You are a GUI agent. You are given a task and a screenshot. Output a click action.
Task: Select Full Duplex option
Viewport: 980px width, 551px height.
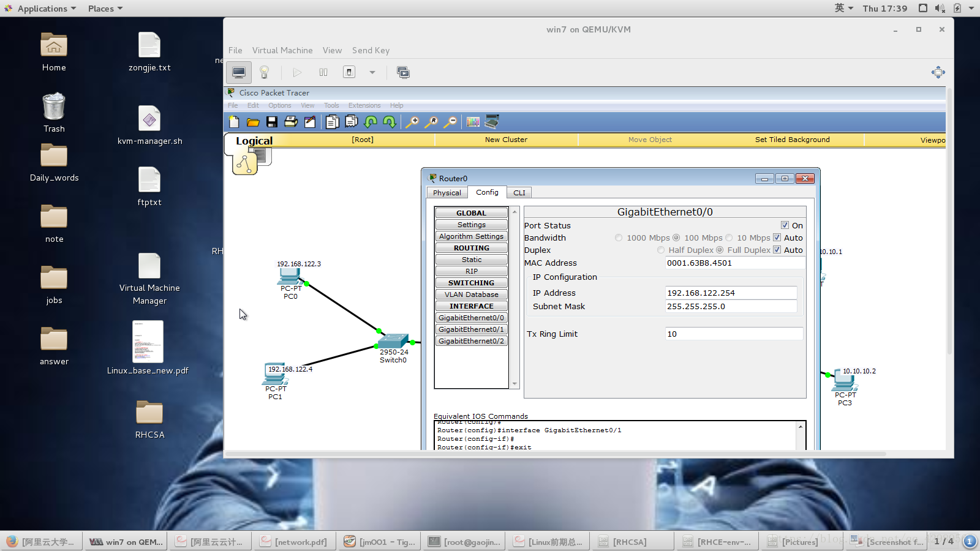tap(720, 250)
